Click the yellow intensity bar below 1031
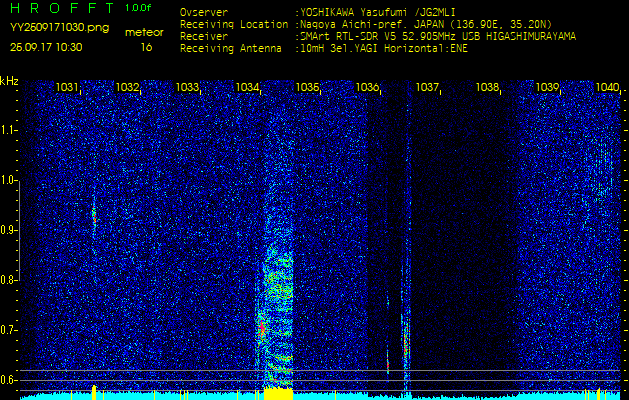Viewport: 629px width, 400px height. point(94,392)
